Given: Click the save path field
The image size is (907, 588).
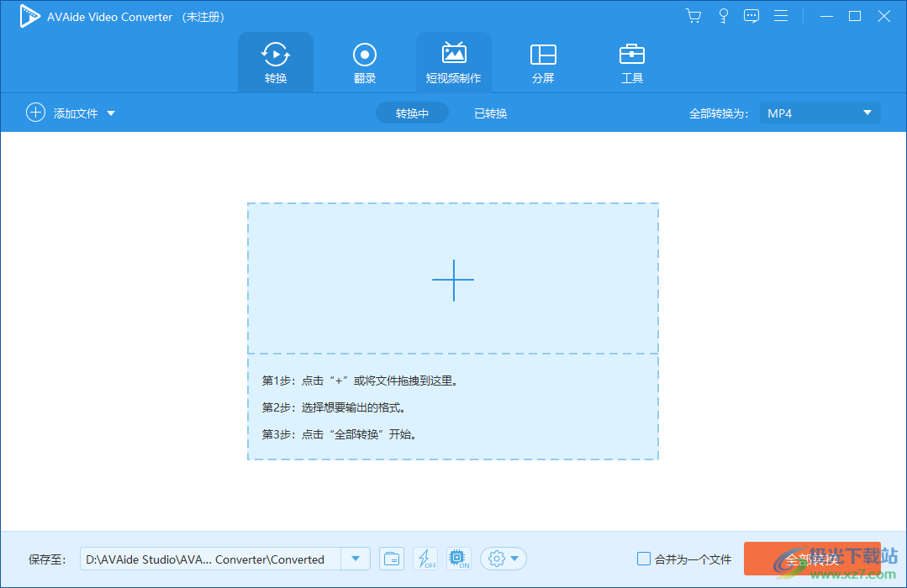Looking at the screenshot, I should tap(210, 559).
